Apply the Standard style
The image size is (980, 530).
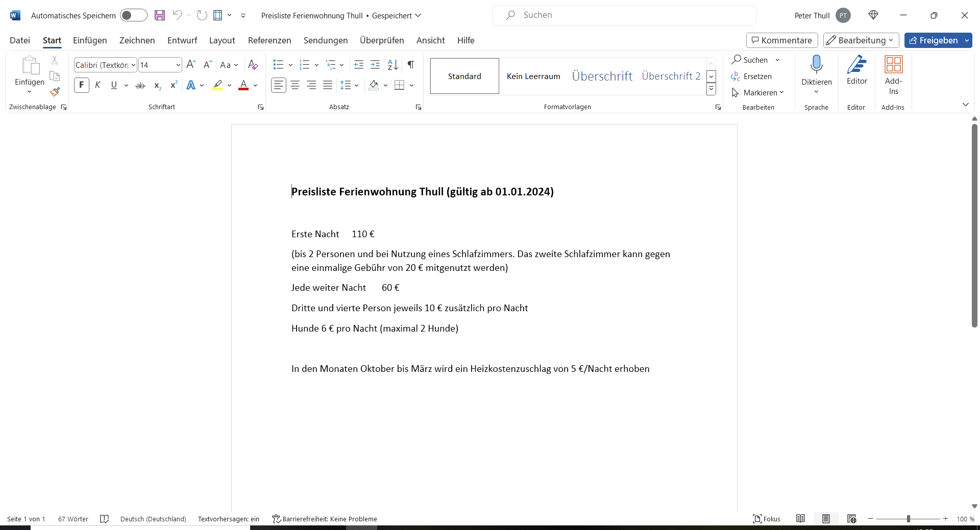click(464, 76)
